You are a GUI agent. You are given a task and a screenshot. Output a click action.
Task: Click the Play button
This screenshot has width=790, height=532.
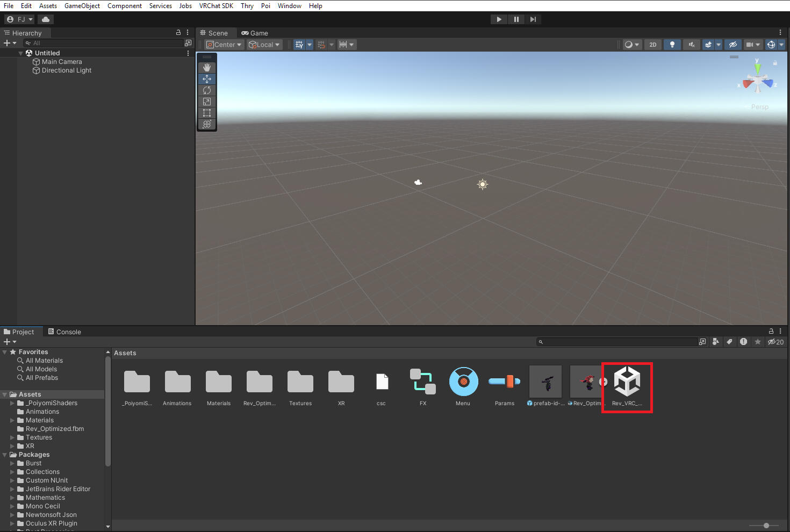(x=499, y=19)
